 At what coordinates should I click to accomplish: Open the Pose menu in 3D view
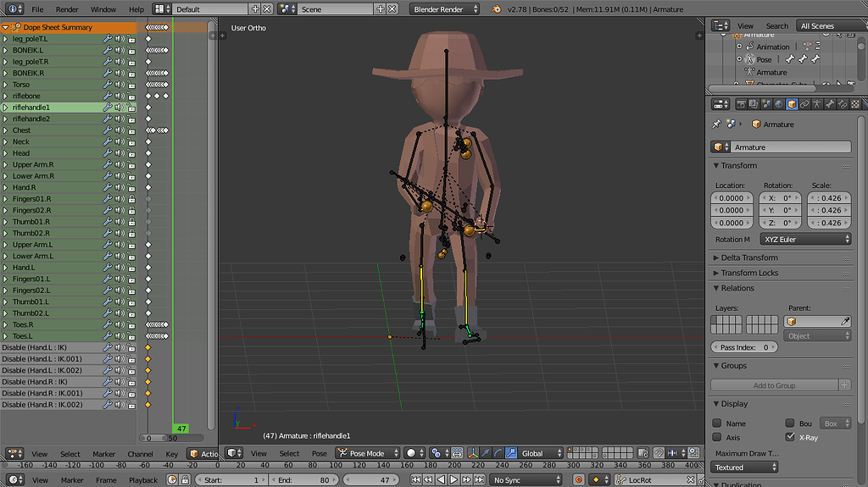[x=320, y=453]
